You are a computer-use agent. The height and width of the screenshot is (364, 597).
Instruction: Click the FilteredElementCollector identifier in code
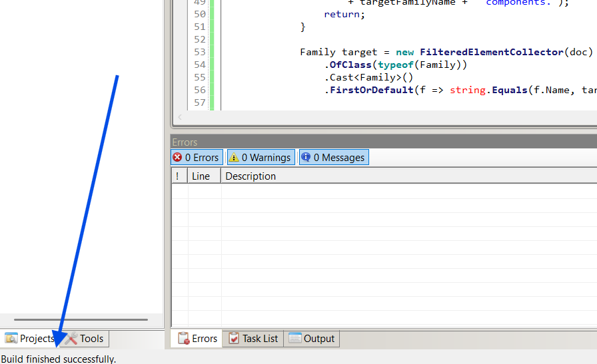tap(492, 52)
